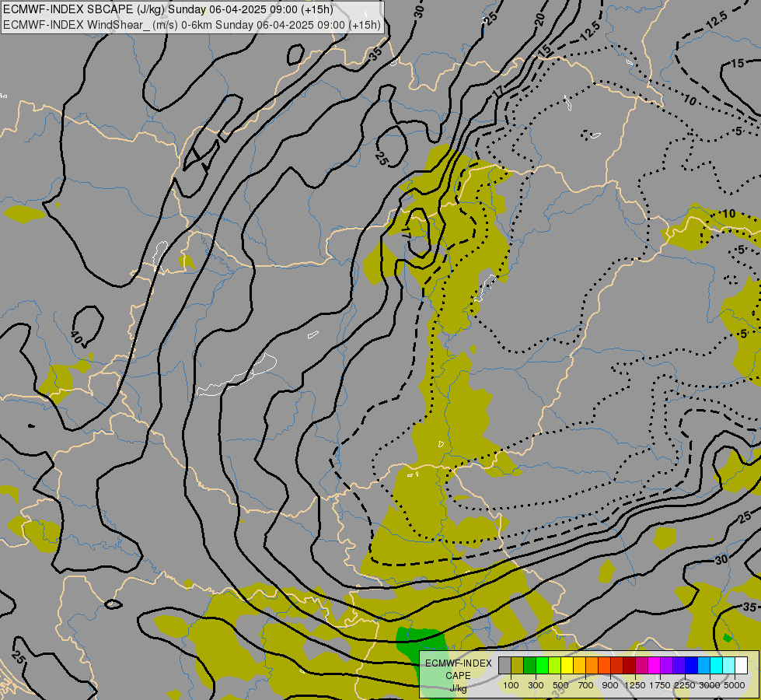Click the cyan legend swatch
Image resolution: width=761 pixels, height=700 pixels.
[717, 666]
